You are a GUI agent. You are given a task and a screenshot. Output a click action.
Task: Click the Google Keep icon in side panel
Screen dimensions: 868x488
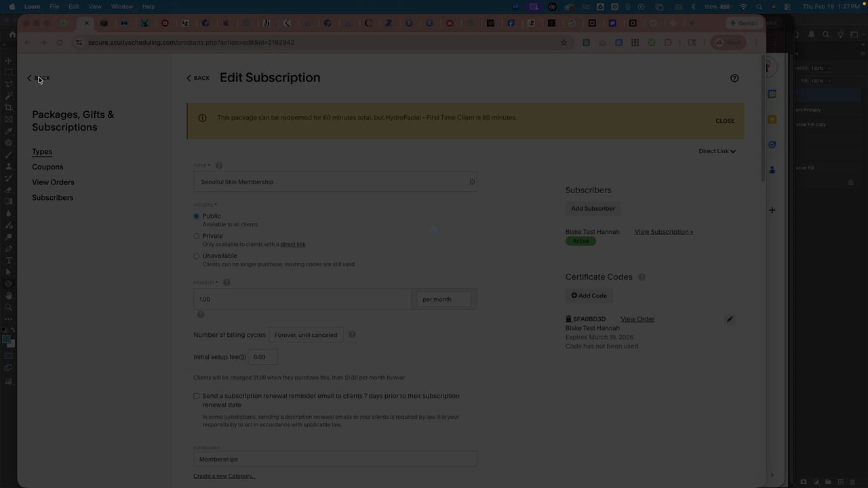772,119
